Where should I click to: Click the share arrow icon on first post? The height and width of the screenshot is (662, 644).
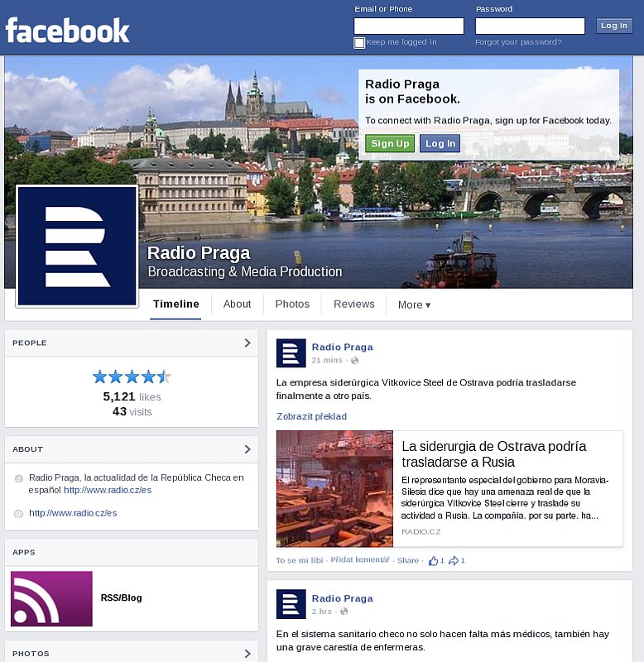454,561
